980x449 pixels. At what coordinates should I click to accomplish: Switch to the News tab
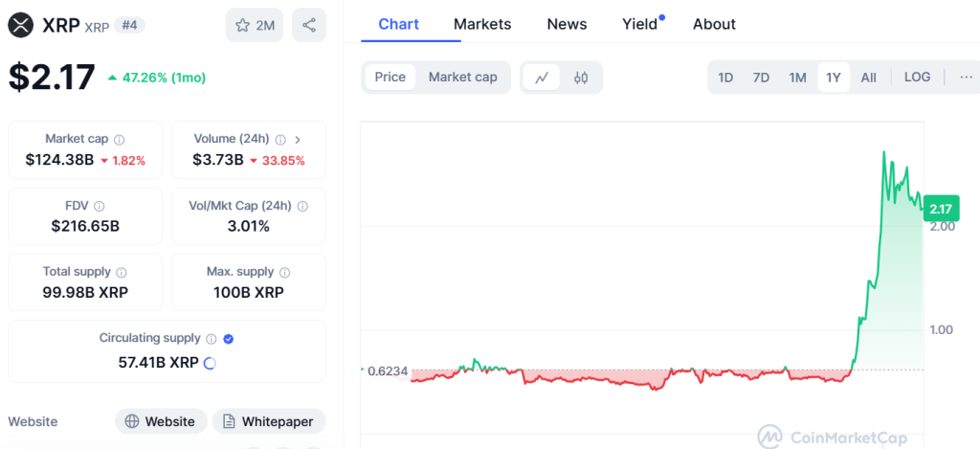pyautogui.click(x=567, y=24)
